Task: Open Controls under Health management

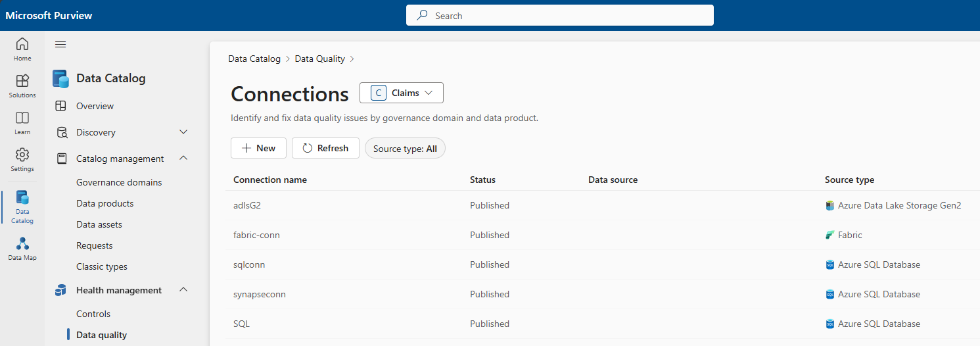Action: tap(93, 314)
